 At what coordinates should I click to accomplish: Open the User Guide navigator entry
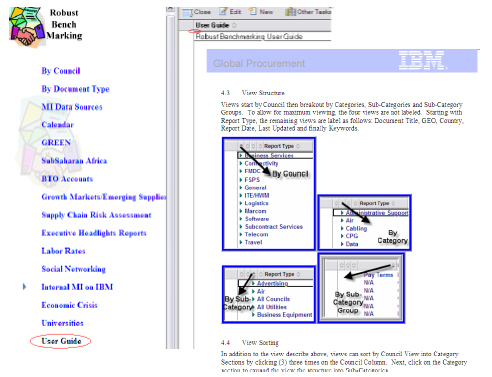(61, 341)
